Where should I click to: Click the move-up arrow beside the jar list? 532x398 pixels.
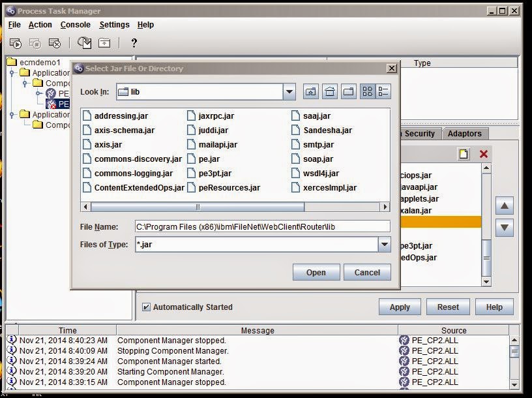503,206
